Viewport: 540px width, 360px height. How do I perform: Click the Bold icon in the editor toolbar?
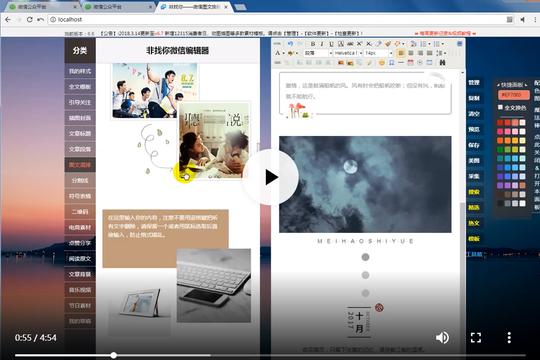coord(313,44)
